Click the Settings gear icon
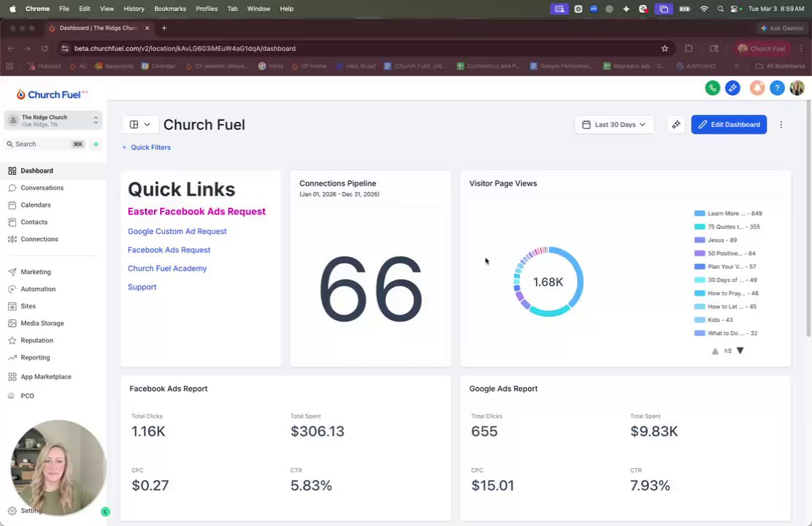The image size is (812, 526). [x=12, y=511]
